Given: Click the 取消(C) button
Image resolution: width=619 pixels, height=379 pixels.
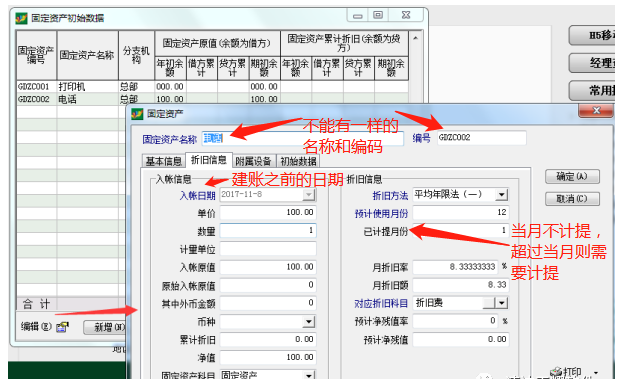Looking at the screenshot, I should click(x=572, y=199).
